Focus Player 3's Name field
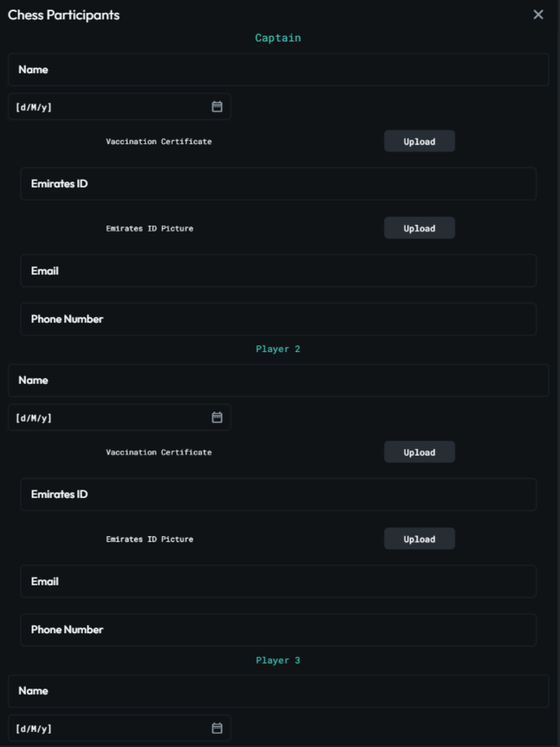This screenshot has width=560, height=747. coord(278,691)
